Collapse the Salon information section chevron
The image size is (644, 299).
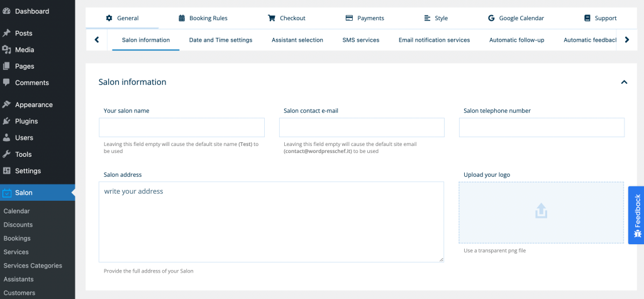624,82
